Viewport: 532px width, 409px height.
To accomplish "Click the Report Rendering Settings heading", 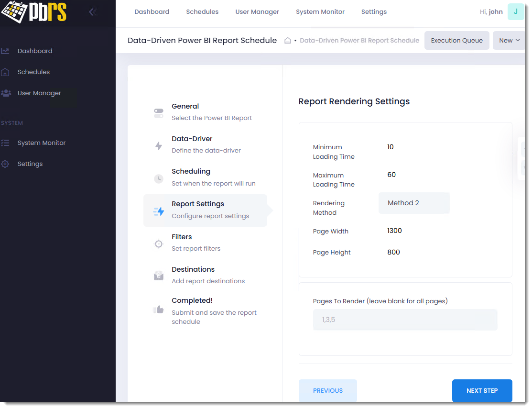I will coord(354,101).
